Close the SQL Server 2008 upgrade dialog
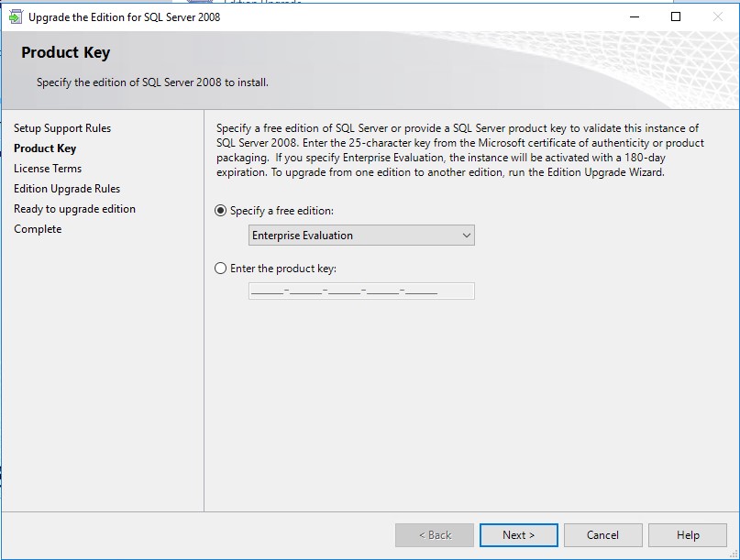Viewport: 740px width, 560px height. coord(718,16)
